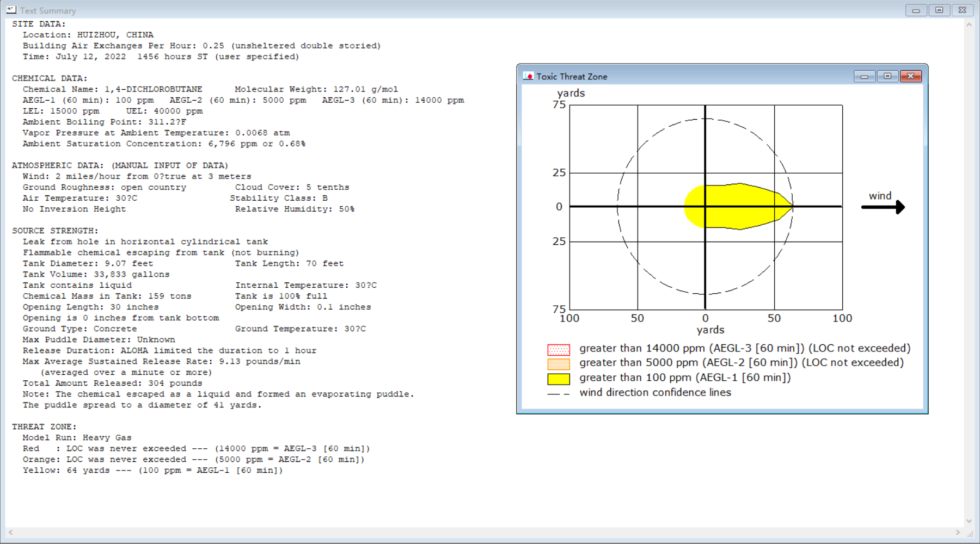
Task: Click "Ground Type: Concrete"
Action: [80, 329]
